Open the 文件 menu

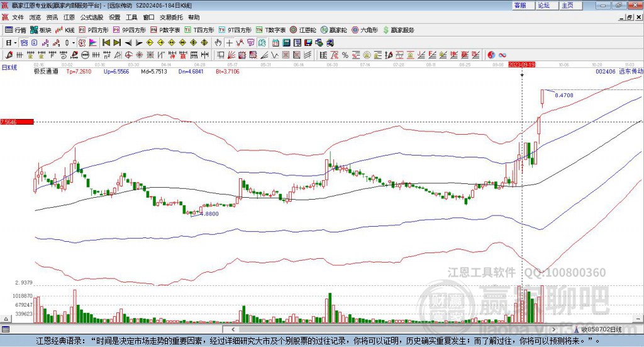(18, 17)
